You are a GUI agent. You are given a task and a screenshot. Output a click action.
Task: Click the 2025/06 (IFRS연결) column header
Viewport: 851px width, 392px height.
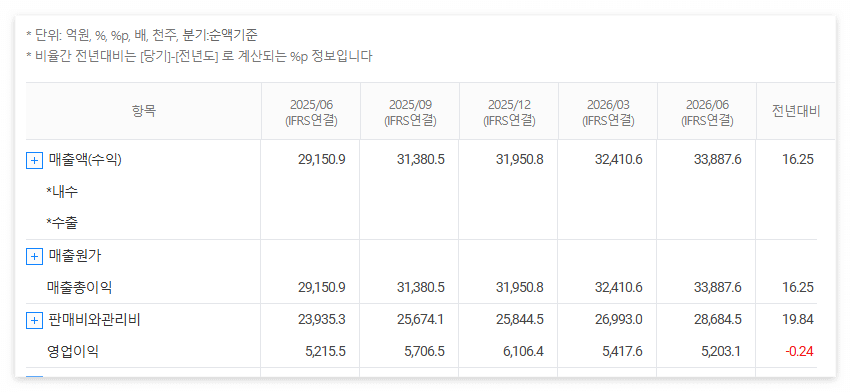pyautogui.click(x=311, y=112)
